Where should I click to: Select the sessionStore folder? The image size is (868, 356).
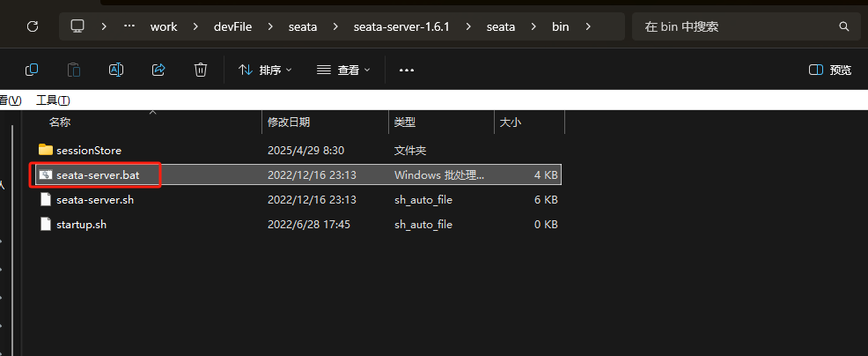[88, 151]
